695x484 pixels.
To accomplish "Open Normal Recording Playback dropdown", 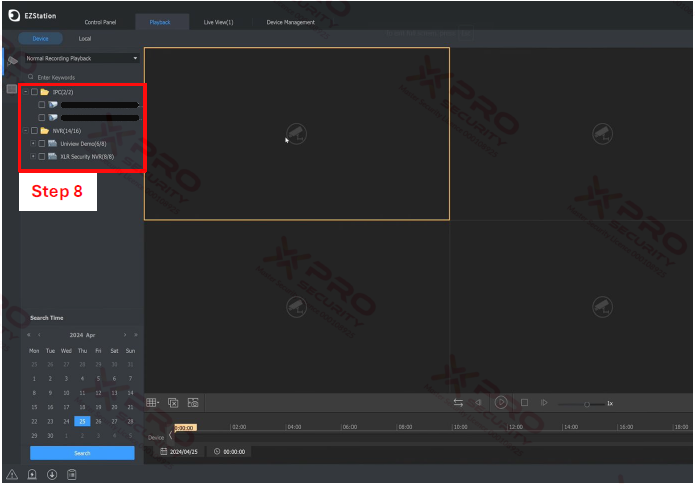I will (82, 58).
